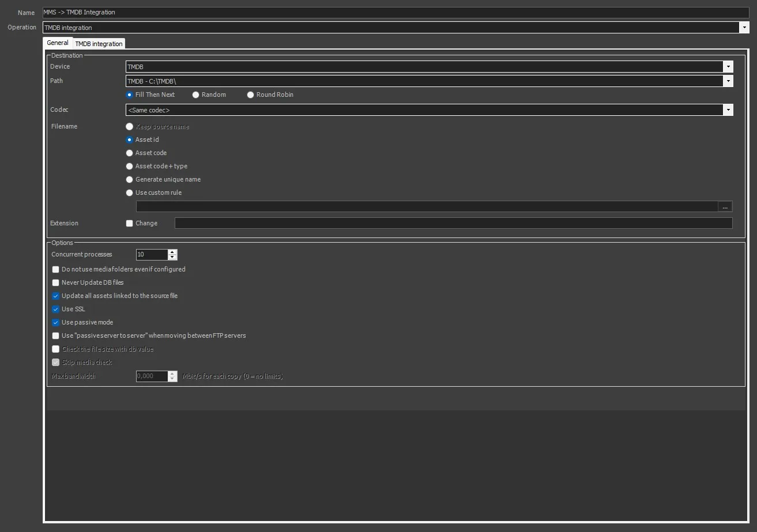This screenshot has width=757, height=532.
Task: Increase Concurrent processes with up arrow
Action: [172, 252]
